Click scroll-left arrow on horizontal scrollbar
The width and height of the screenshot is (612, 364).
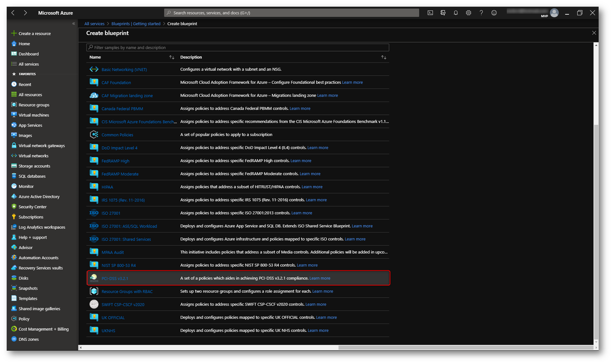pos(81,347)
